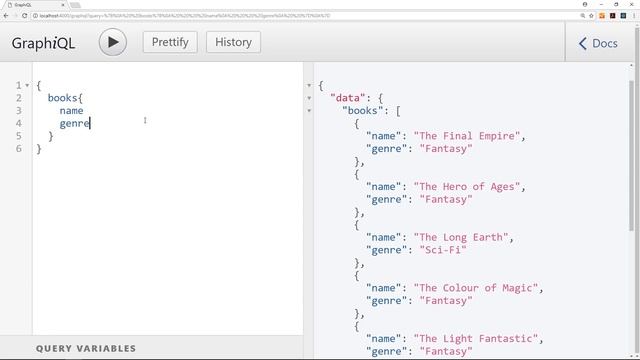Click the zoom magnifier icon in the address bar

582,16
